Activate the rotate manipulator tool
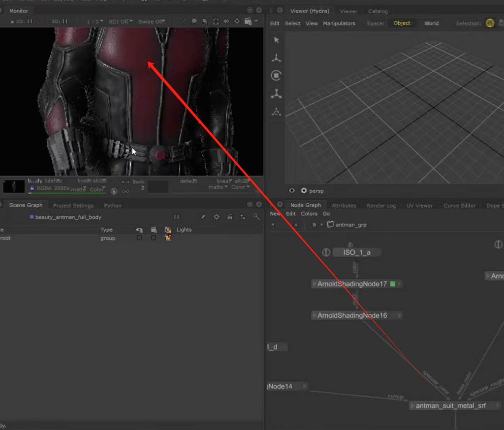Screen dimensions: 504x430 pyautogui.click(x=276, y=76)
